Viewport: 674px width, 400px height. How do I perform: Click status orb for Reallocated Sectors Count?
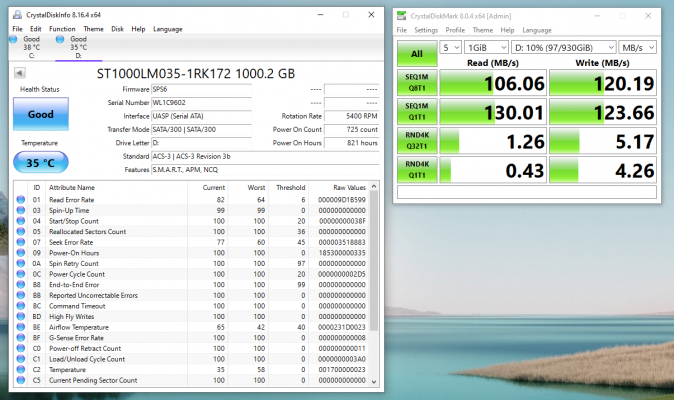click(x=20, y=231)
